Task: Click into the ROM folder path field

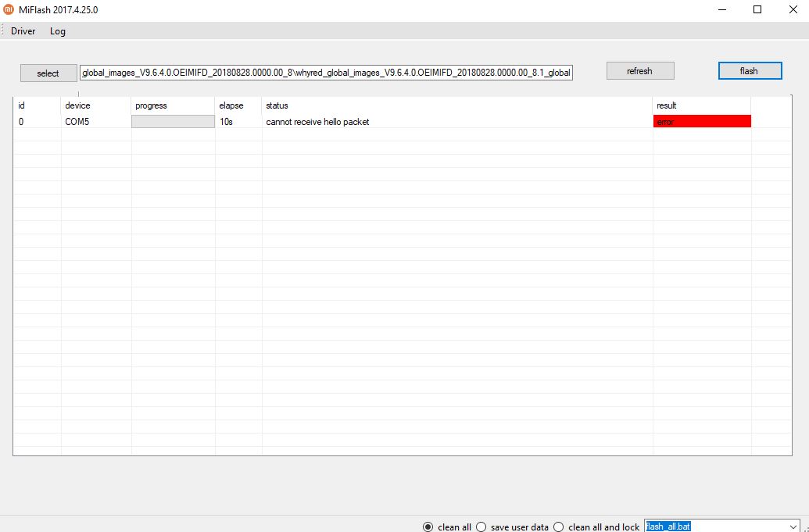Action: pyautogui.click(x=326, y=73)
